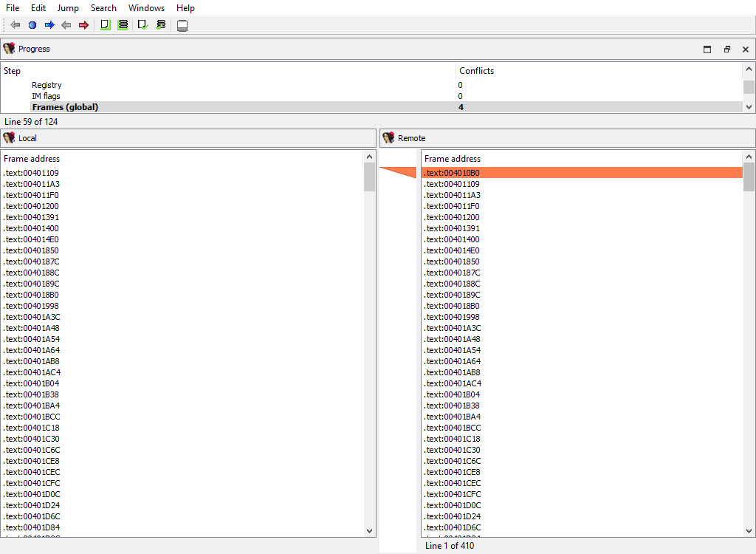Select the Registry step row
756x554 pixels.
tap(47, 85)
